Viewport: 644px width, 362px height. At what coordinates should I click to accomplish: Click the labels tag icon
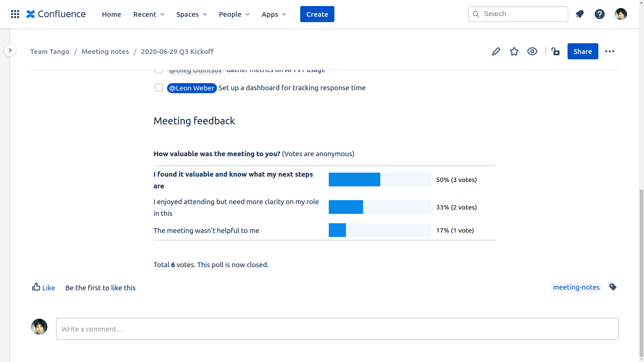pos(613,287)
